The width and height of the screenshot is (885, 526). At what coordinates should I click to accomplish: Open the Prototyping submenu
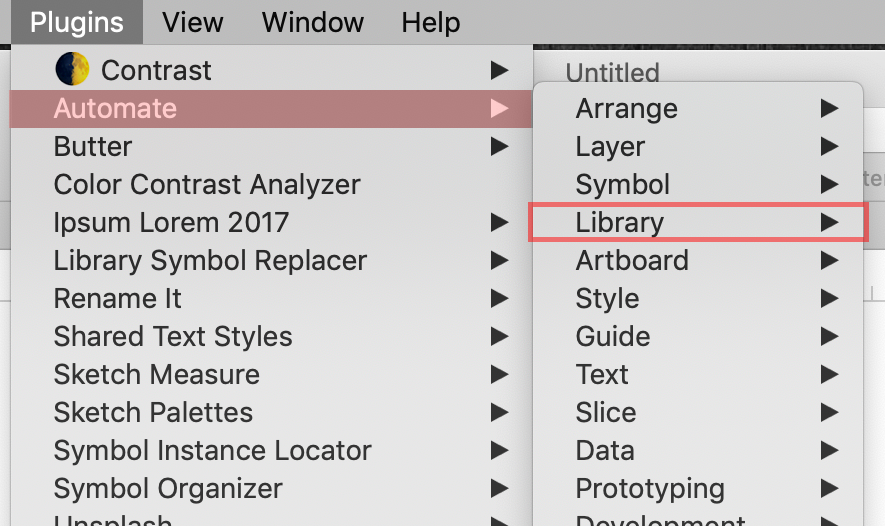coord(698,489)
